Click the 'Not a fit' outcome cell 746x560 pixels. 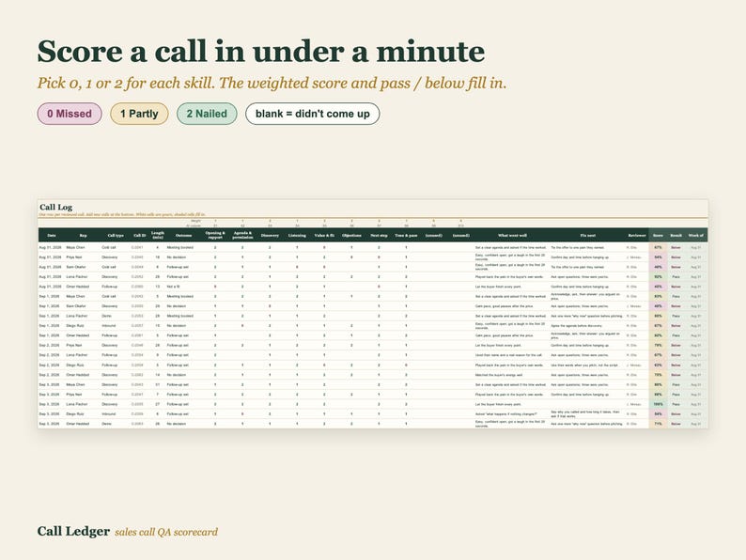[x=173, y=287]
